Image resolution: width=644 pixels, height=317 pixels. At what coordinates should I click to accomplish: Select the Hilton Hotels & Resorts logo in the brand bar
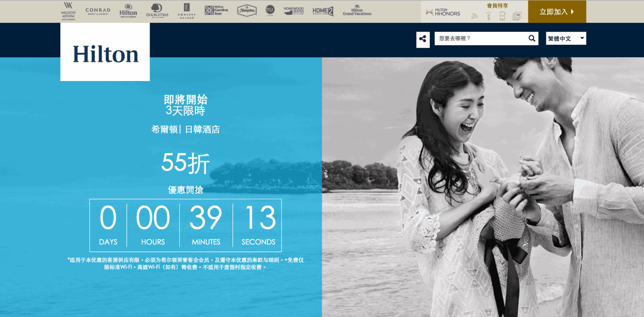point(128,11)
